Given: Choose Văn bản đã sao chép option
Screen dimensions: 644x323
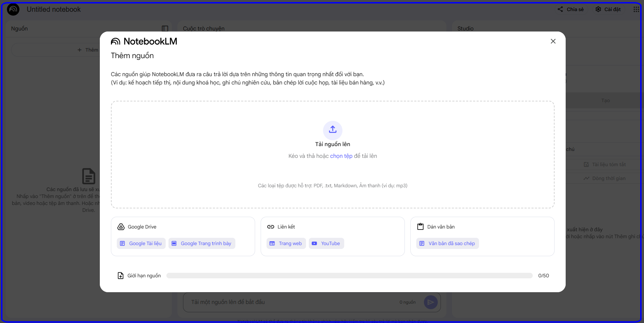Looking at the screenshot, I should click(447, 243).
